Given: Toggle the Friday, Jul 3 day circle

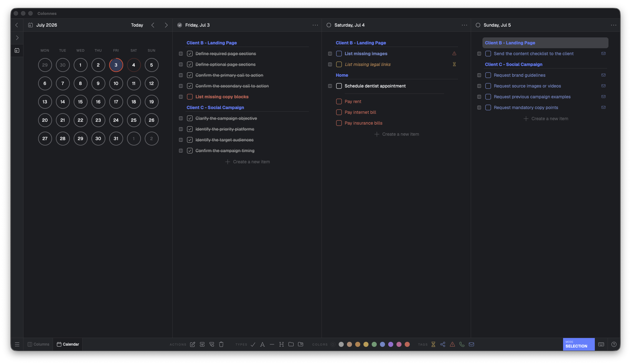Looking at the screenshot, I should 180,25.
